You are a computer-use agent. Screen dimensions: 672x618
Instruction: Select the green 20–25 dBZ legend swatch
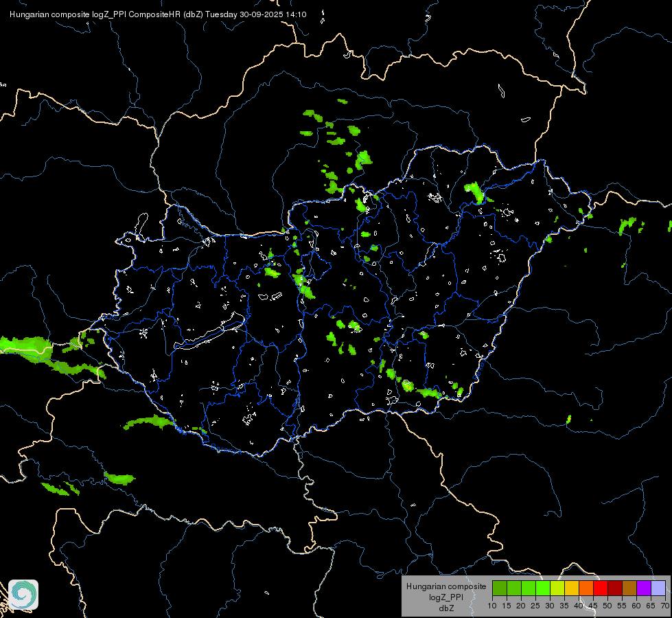(529, 588)
